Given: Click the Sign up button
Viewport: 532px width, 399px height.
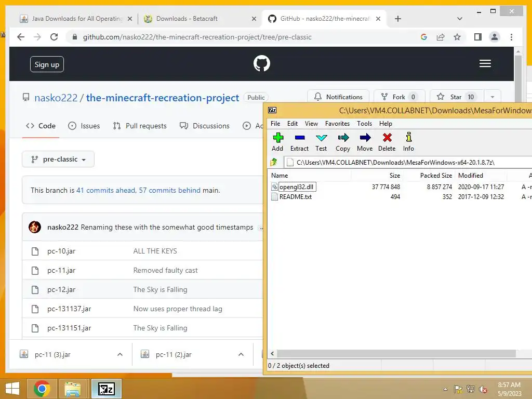Looking at the screenshot, I should tap(47, 64).
